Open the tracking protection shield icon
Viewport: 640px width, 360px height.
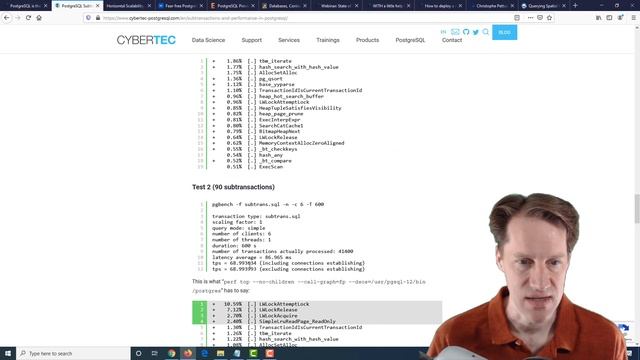pyautogui.click(x=89, y=18)
